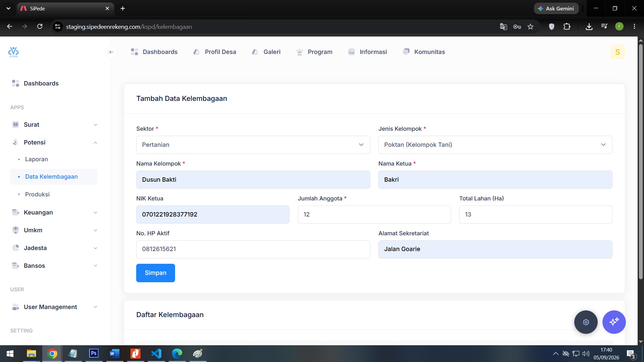Open the settings gear floating button
The height and width of the screenshot is (362, 644).
tap(586, 322)
